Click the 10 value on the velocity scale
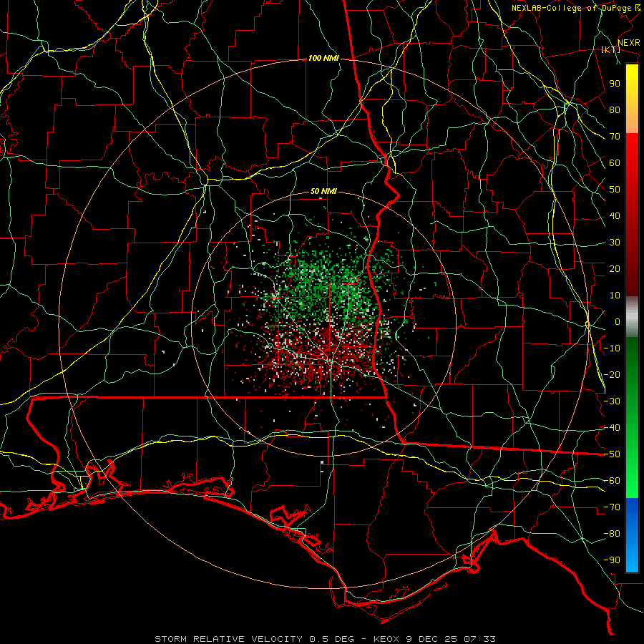Screen dimensions: 644x644 [x=615, y=296]
